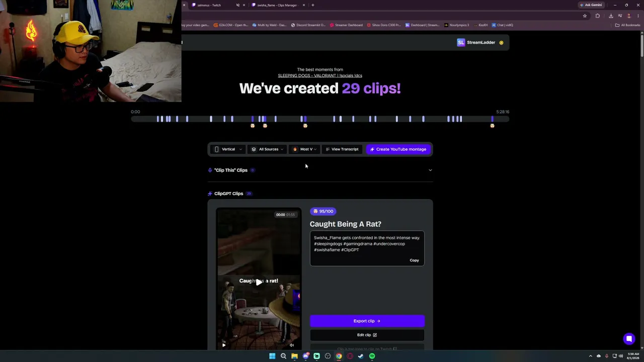The image size is (644, 362).
Task: Open the Multi by Meld bookmark
Action: tap(269, 25)
